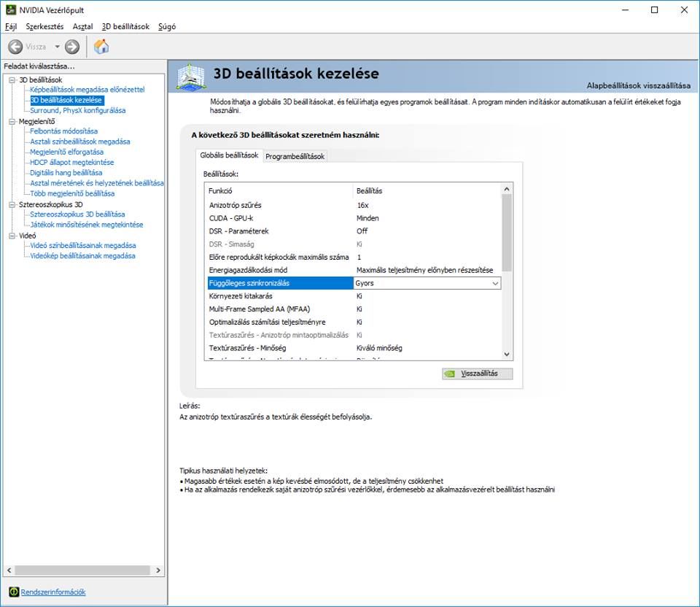Click the 16x value for Anizotróp szűrés
700x607 pixels.
[x=362, y=206]
